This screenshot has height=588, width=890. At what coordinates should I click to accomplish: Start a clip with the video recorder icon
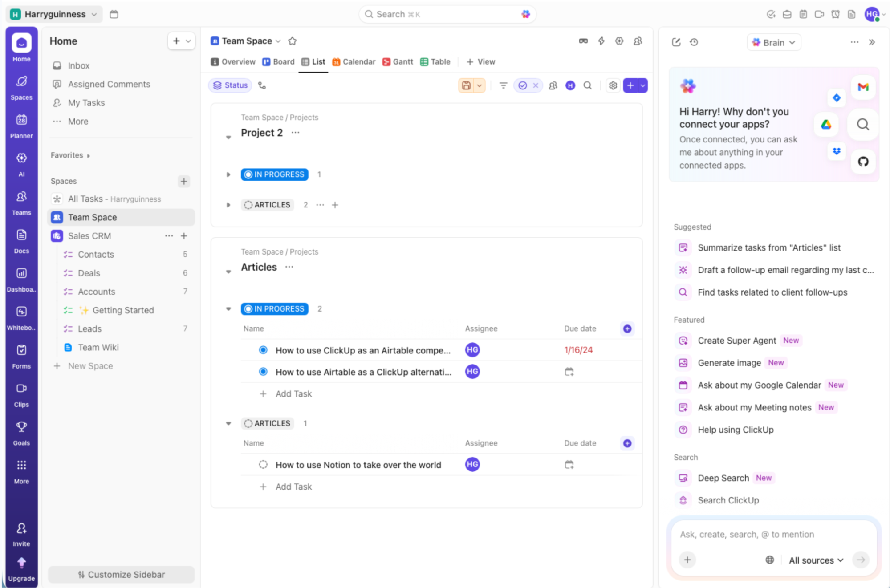point(819,14)
